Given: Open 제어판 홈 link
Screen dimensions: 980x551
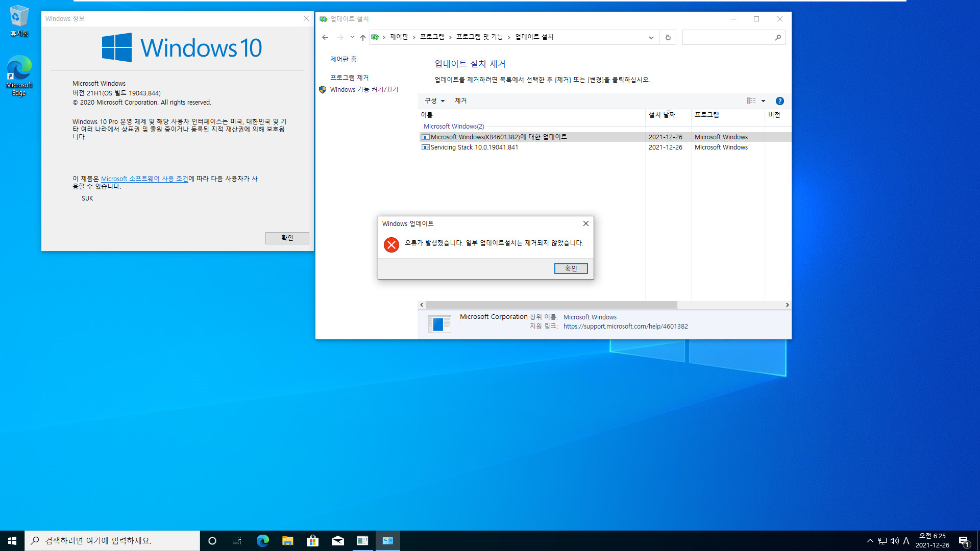Looking at the screenshot, I should click(x=343, y=60).
